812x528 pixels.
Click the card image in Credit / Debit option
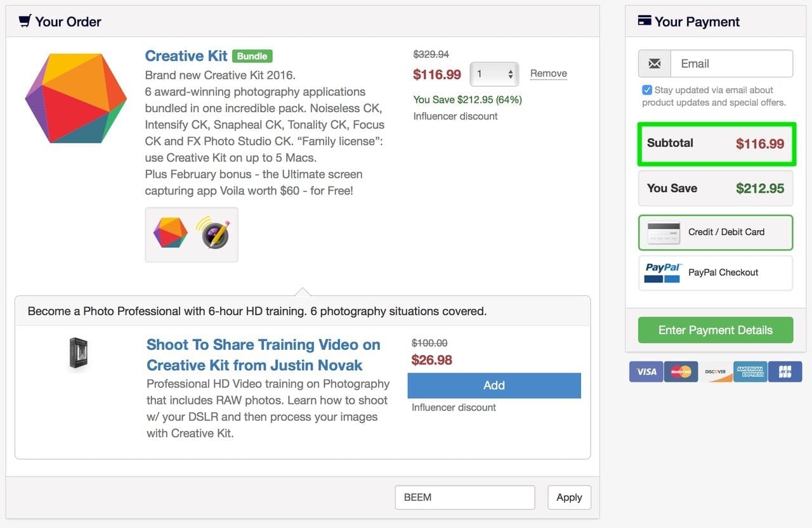(664, 233)
